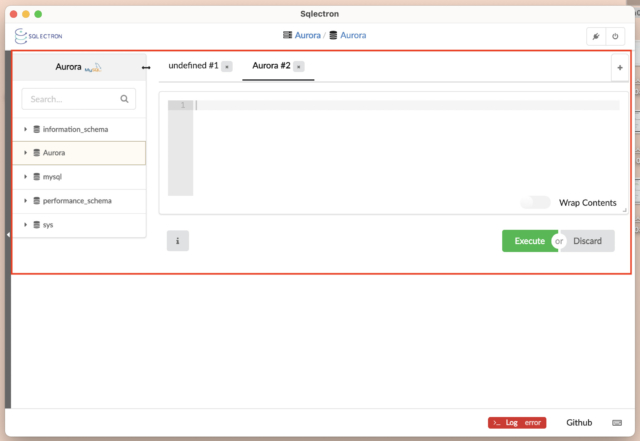Discard the query
640x441 pixels.
[587, 241]
